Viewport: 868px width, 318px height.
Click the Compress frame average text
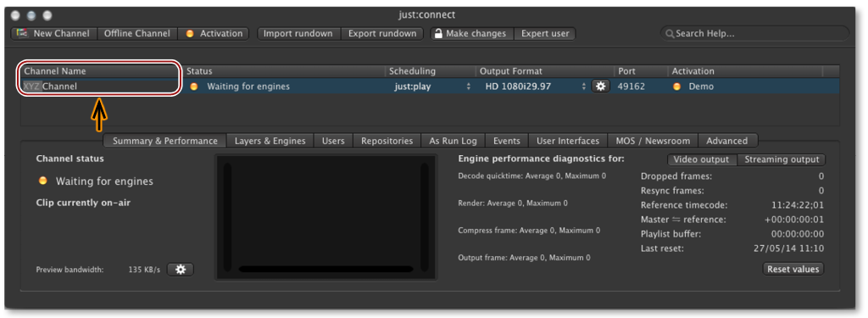(529, 231)
